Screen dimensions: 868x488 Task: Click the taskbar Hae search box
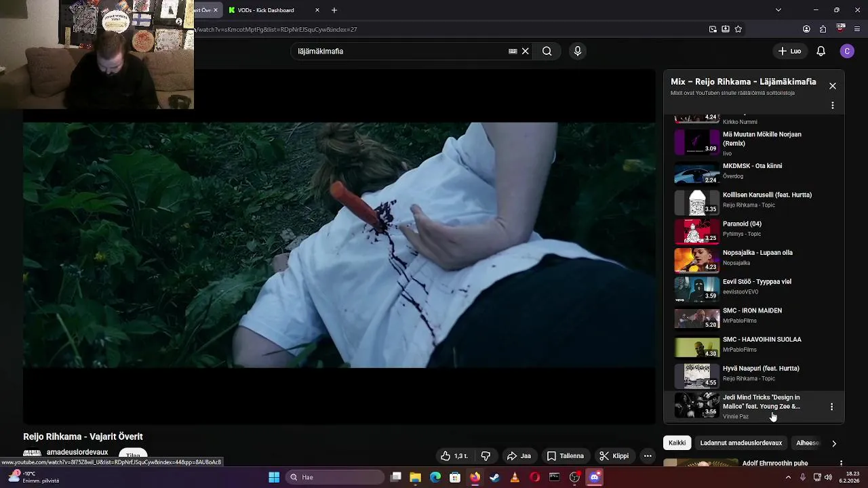335,477
